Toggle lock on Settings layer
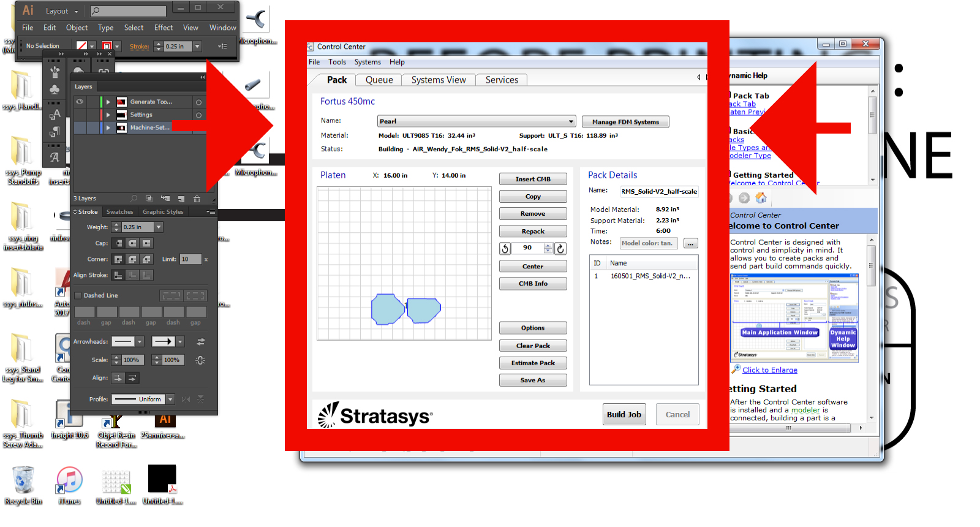Viewport: 980px width, 527px height. pyautogui.click(x=92, y=115)
